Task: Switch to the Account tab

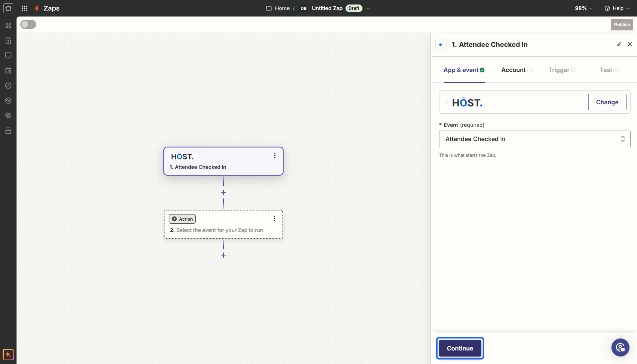Action: point(516,70)
